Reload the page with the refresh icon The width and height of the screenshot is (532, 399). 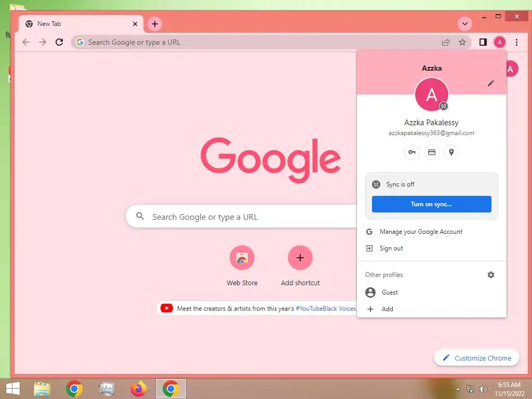59,42
